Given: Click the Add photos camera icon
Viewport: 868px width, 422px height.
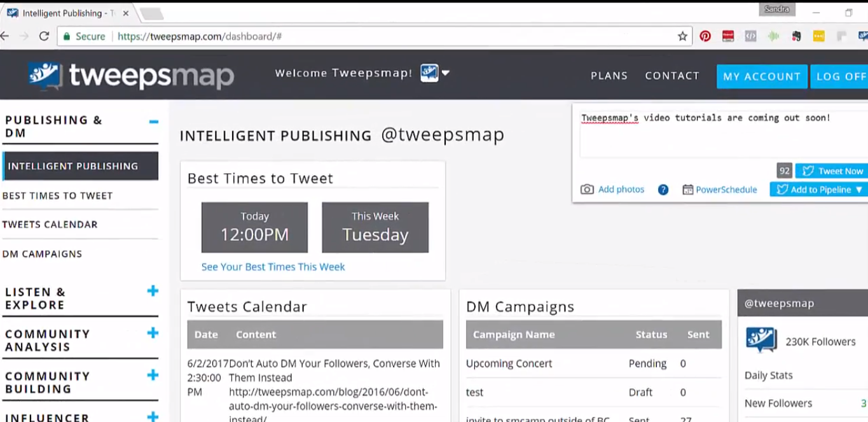Looking at the screenshot, I should 587,190.
